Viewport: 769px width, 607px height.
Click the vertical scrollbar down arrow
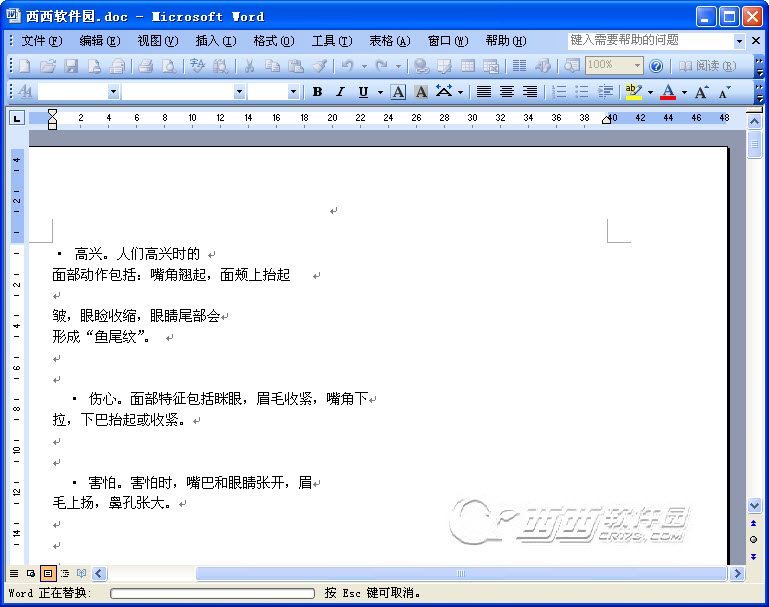754,505
